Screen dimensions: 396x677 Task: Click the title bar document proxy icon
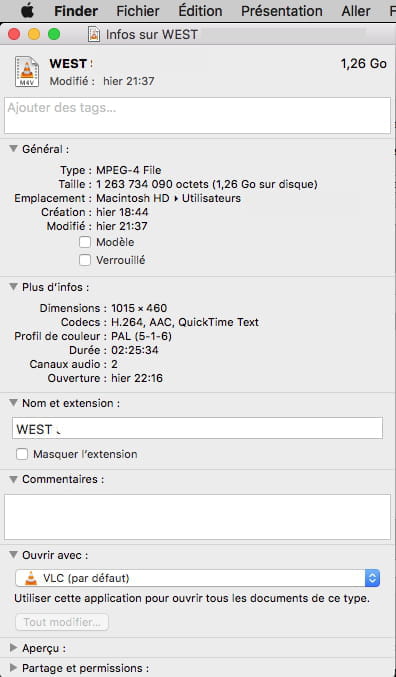94,34
